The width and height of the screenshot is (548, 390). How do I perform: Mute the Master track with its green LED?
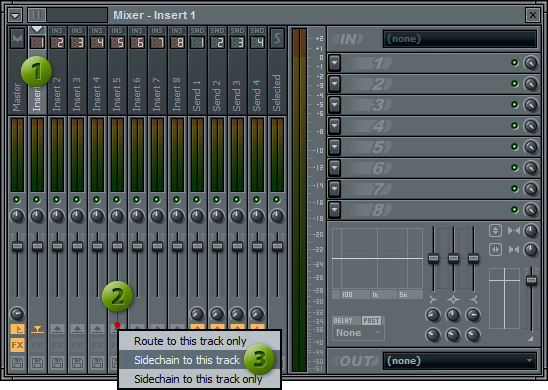[x=17, y=200]
